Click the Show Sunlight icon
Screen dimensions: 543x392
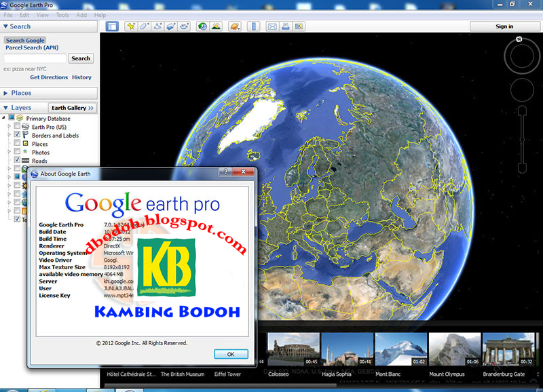click(214, 26)
